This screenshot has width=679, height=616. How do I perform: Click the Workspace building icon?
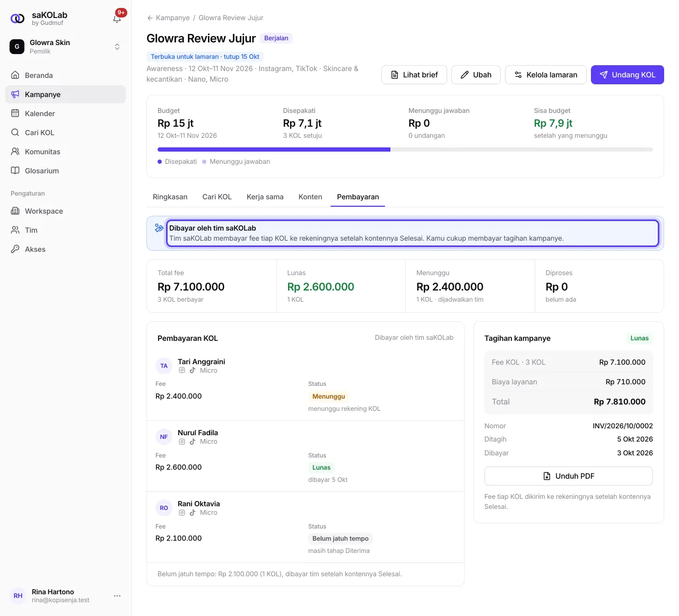[x=15, y=211]
